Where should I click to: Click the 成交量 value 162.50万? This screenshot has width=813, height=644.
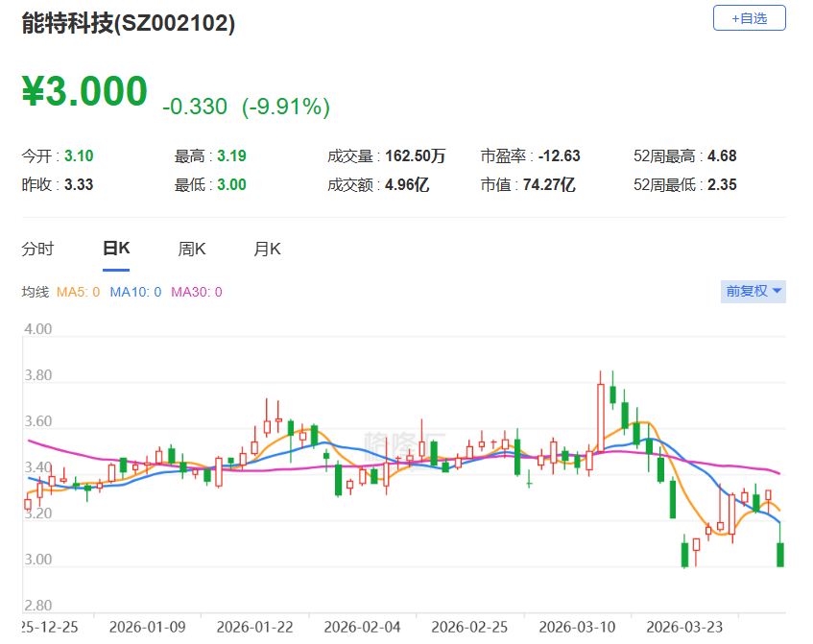click(416, 156)
